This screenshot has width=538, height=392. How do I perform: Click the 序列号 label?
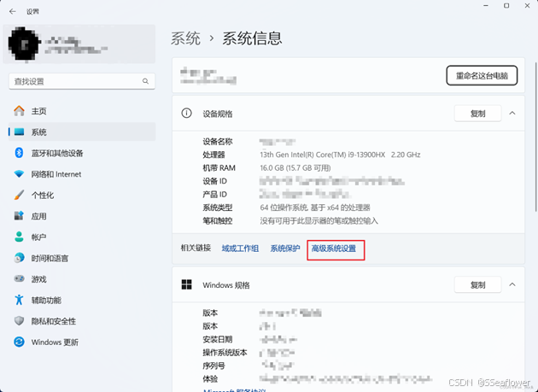tap(213, 366)
